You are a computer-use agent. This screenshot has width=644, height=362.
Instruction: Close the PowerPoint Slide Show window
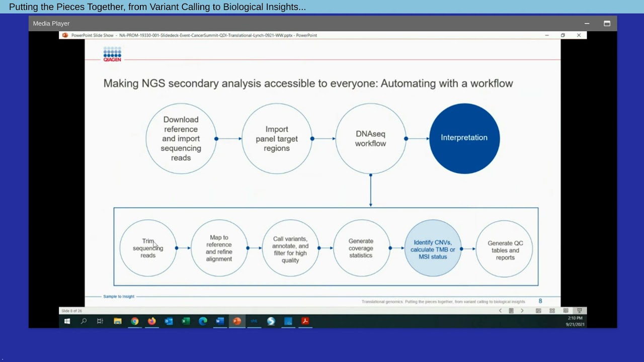click(x=579, y=35)
